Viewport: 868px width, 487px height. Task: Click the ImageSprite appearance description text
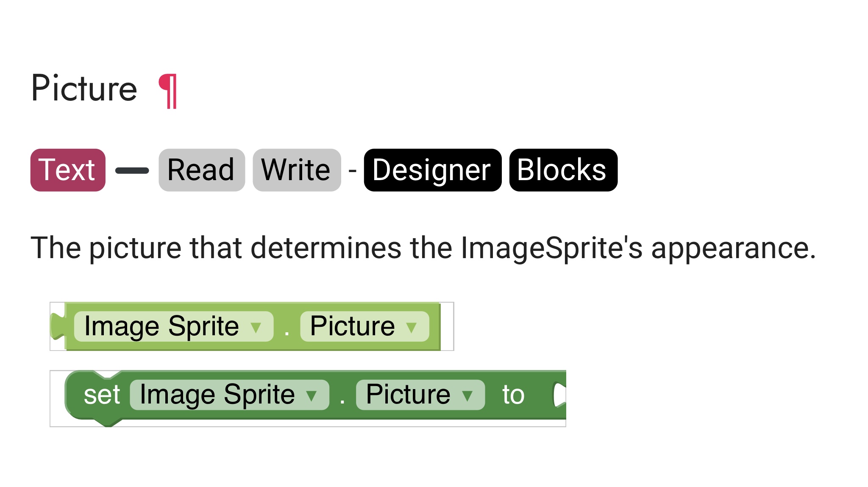point(423,248)
